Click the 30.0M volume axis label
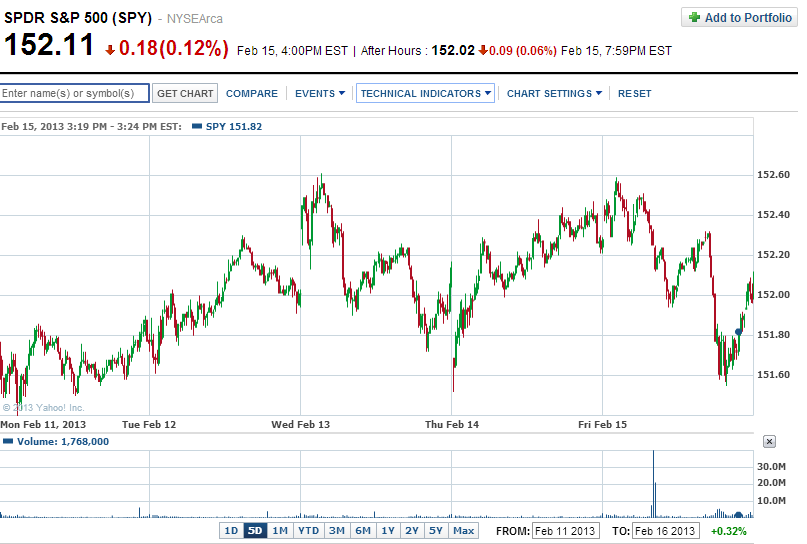The height and width of the screenshot is (544, 807). 771,467
